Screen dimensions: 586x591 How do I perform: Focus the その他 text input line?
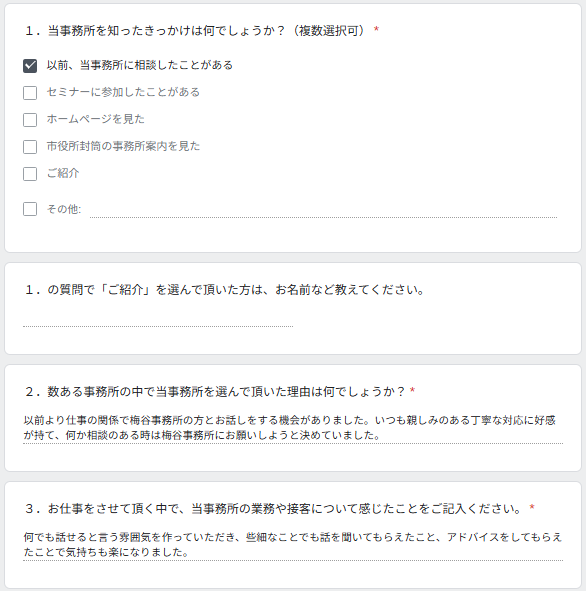click(323, 210)
